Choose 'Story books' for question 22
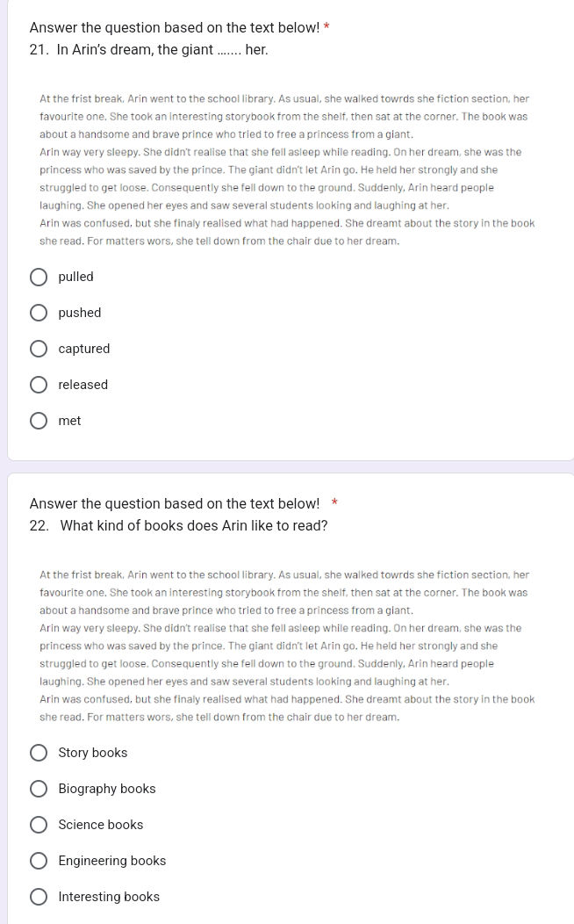The image size is (574, 924). click(39, 753)
